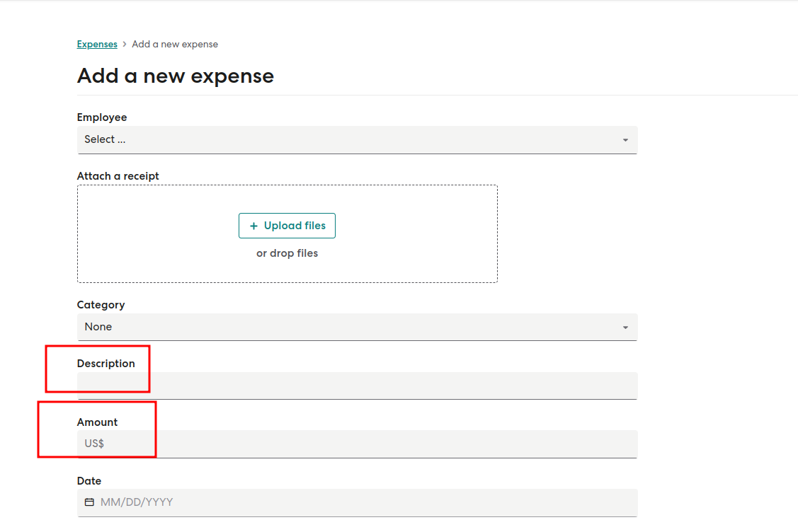The image size is (798, 532).
Task: Expand the Employee dropdown arrow
Action: [625, 140]
